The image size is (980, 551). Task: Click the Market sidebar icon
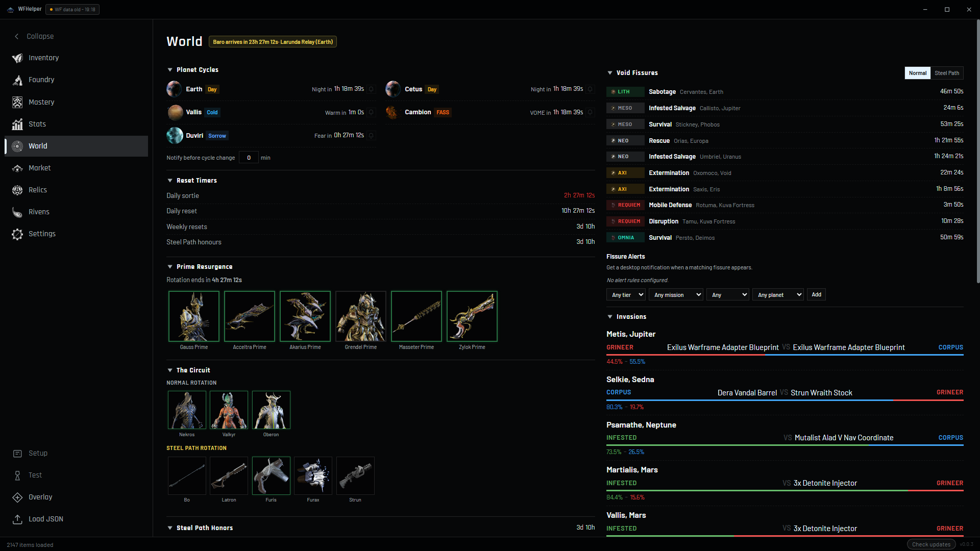coord(17,168)
